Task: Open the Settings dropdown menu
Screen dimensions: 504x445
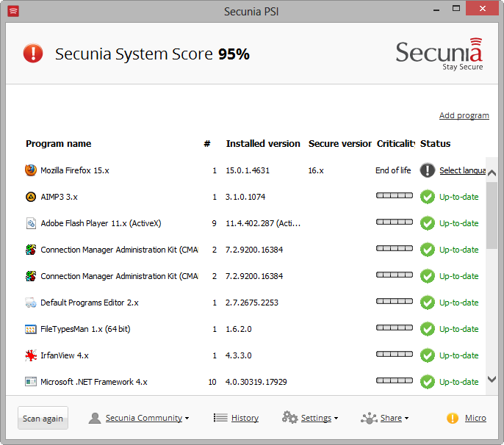Action: point(320,418)
